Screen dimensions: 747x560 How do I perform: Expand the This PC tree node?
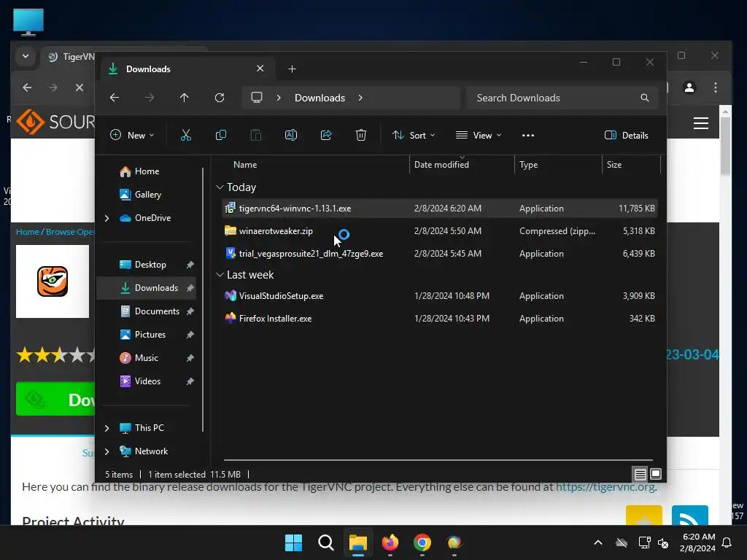coord(107,428)
